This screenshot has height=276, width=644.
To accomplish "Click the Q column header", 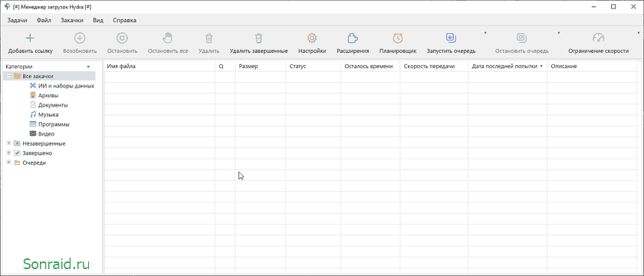I will pos(225,66).
